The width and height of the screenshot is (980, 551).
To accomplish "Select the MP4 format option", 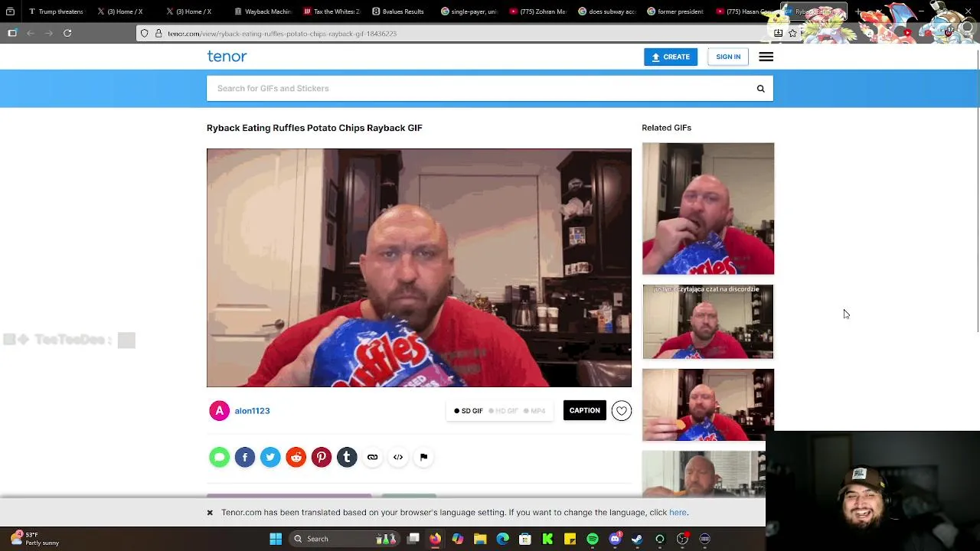I will point(534,411).
